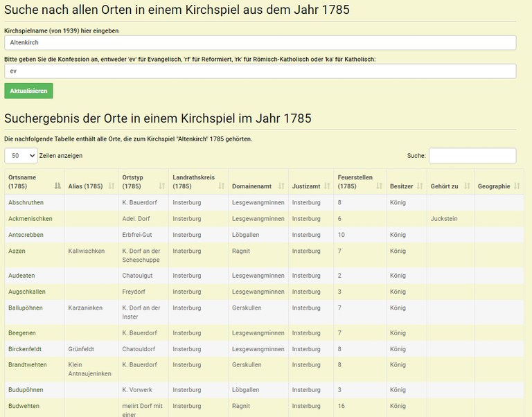The width and height of the screenshot is (532, 417).
Task: Sort table by Geographie column
Action: 499,181
